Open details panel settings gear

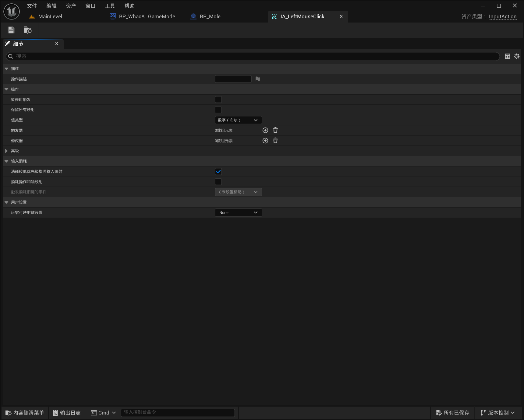pos(517,56)
